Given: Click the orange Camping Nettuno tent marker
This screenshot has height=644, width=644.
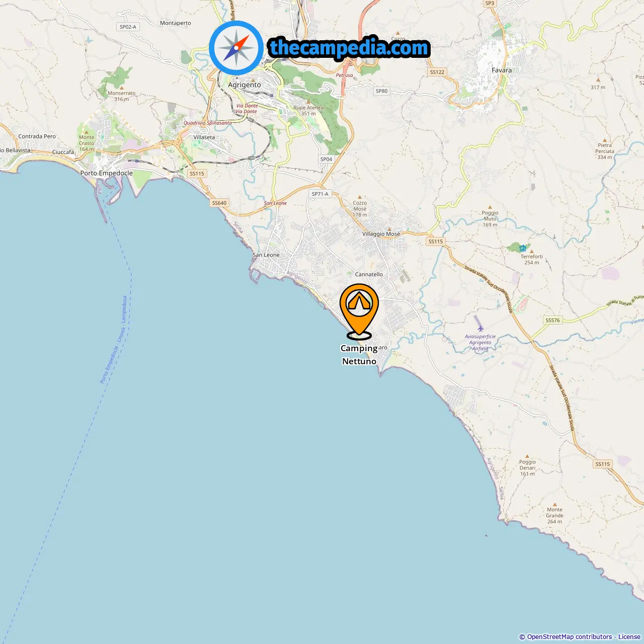Looking at the screenshot, I should [359, 311].
